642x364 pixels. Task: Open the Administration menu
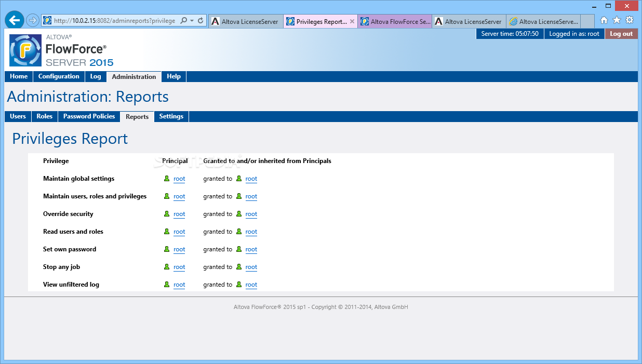coord(134,76)
